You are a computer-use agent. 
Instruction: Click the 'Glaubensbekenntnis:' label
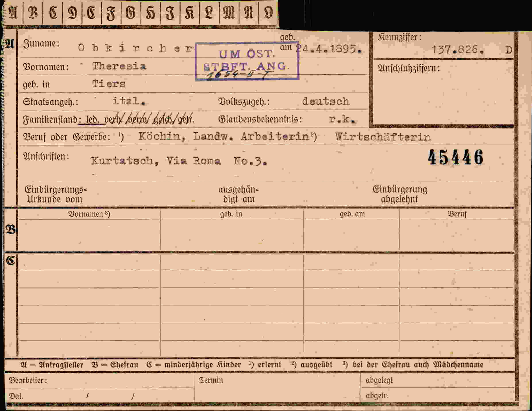tap(260, 119)
